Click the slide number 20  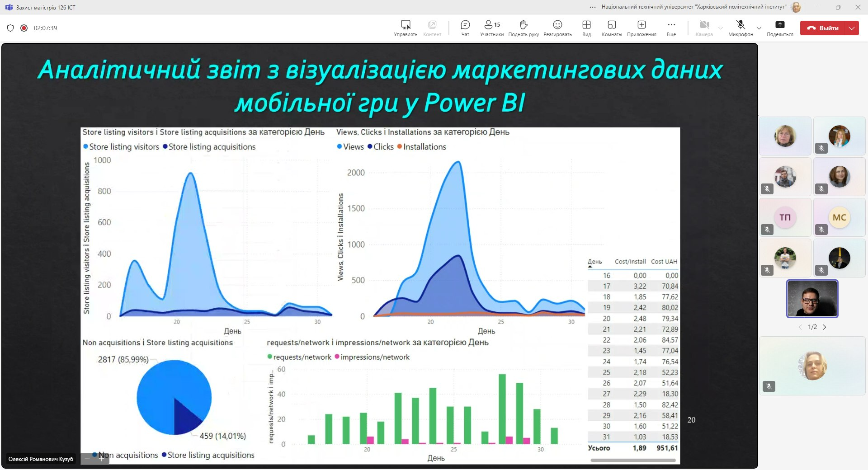coord(691,420)
